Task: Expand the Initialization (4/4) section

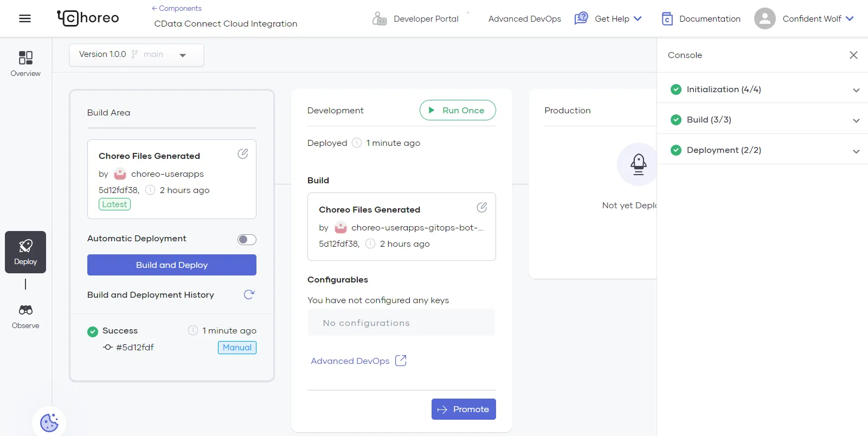Action: (856, 90)
